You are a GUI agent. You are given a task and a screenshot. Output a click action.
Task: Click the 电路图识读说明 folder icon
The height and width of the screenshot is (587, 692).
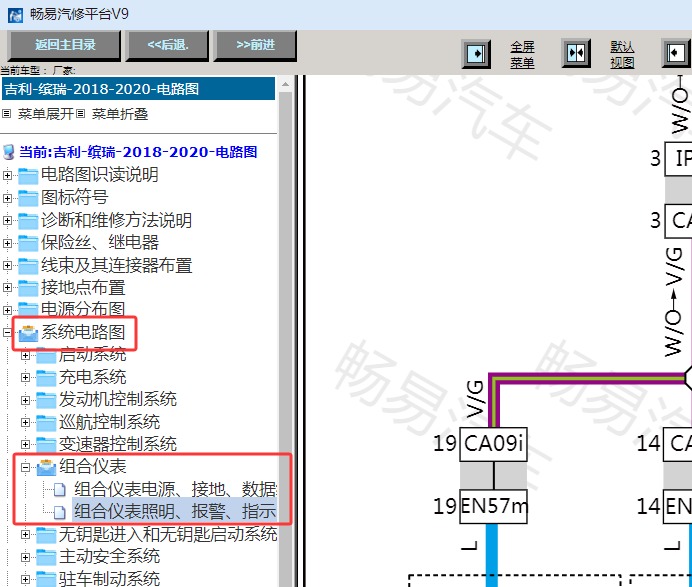28,176
